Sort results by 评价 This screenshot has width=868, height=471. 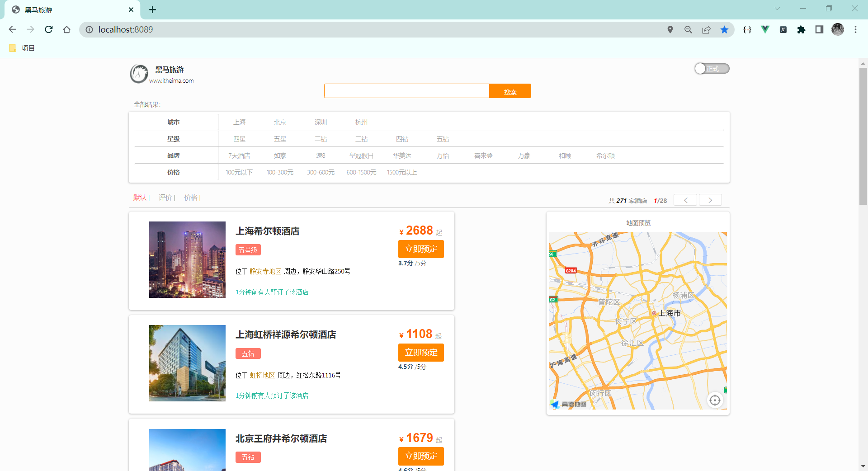[165, 198]
